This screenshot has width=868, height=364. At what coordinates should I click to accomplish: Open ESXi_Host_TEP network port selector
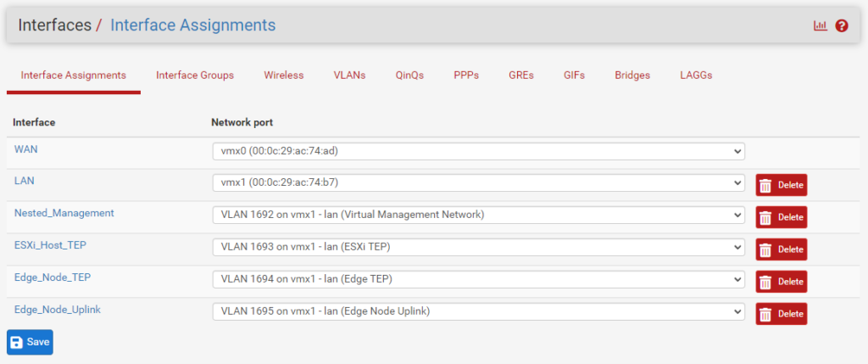[478, 247]
